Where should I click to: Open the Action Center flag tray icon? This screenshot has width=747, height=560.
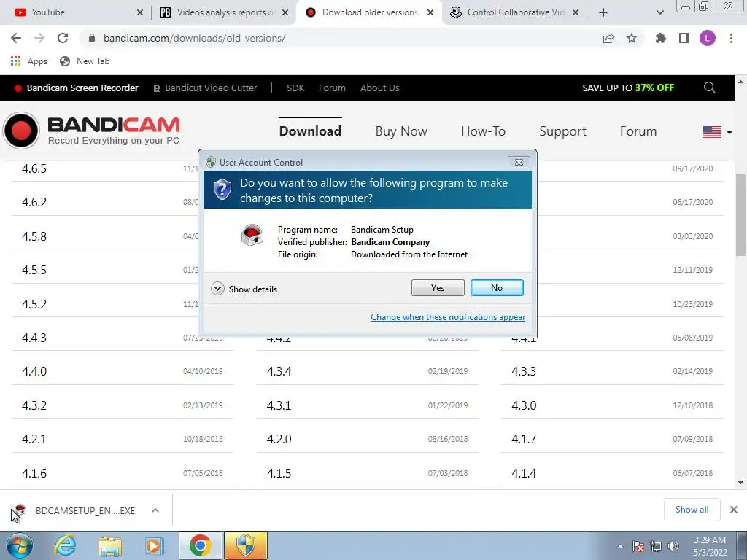click(x=638, y=546)
